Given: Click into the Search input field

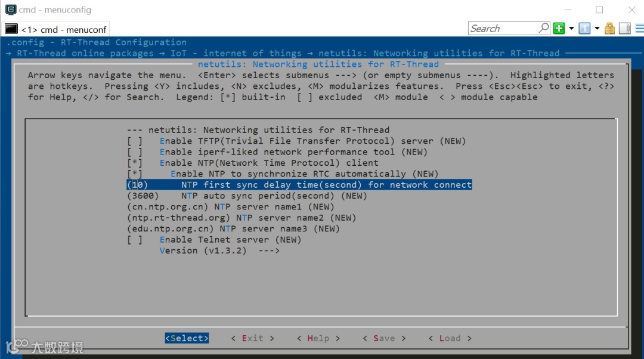Looking at the screenshot, I should click(x=503, y=29).
